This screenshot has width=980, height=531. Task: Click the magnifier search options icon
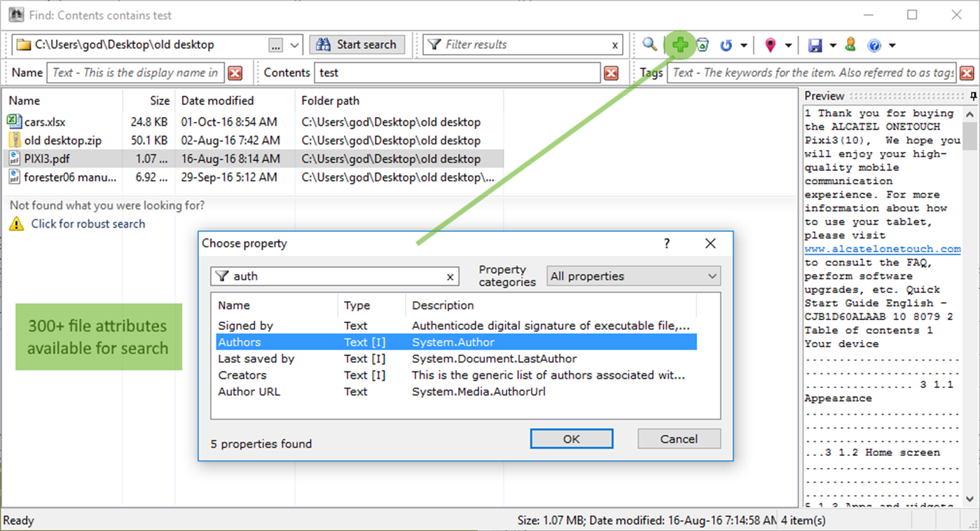pos(649,44)
